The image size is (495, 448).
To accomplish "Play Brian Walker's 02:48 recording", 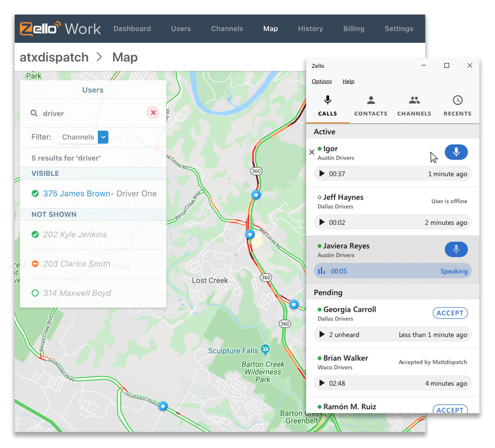I will (x=322, y=383).
